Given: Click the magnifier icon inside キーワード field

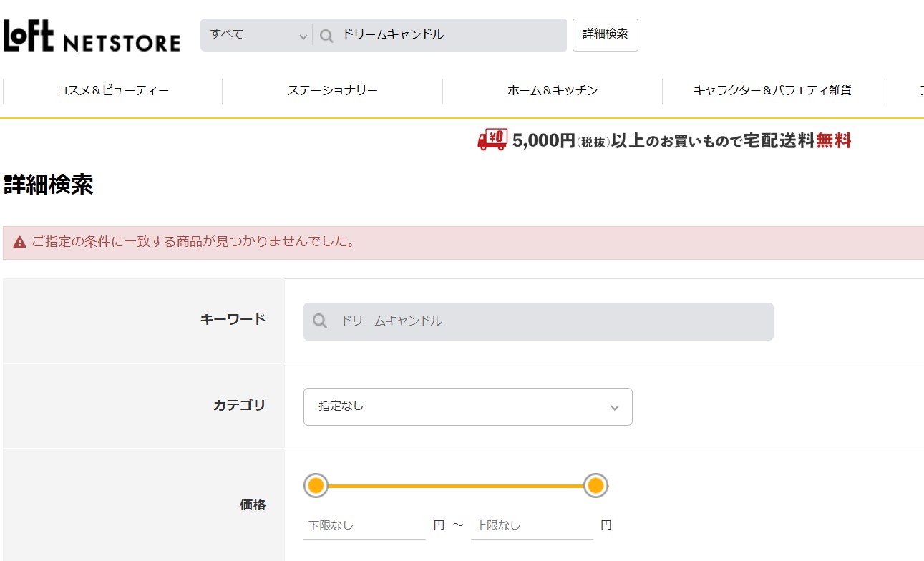Looking at the screenshot, I should click(x=321, y=321).
